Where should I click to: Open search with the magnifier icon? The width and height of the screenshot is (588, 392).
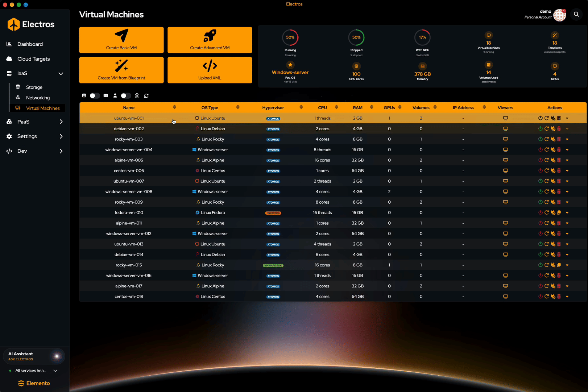576,15
